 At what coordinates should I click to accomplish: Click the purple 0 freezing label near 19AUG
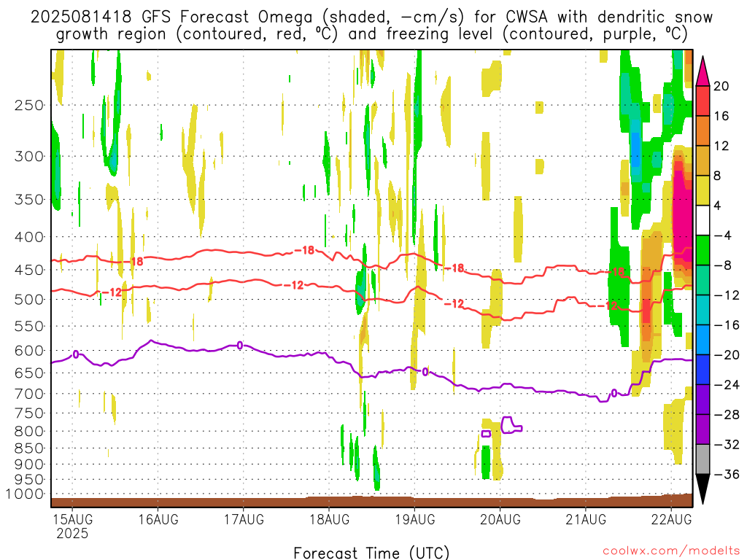coord(425,372)
